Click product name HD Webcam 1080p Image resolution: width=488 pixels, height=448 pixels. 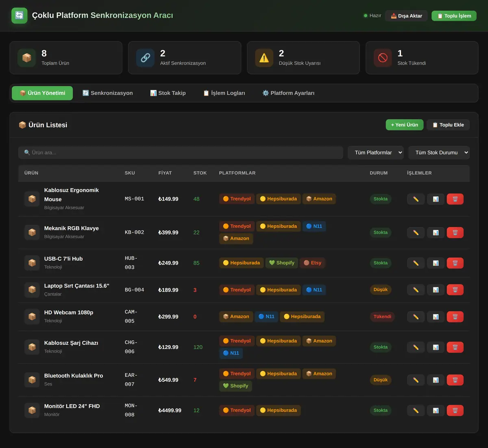(x=69, y=312)
